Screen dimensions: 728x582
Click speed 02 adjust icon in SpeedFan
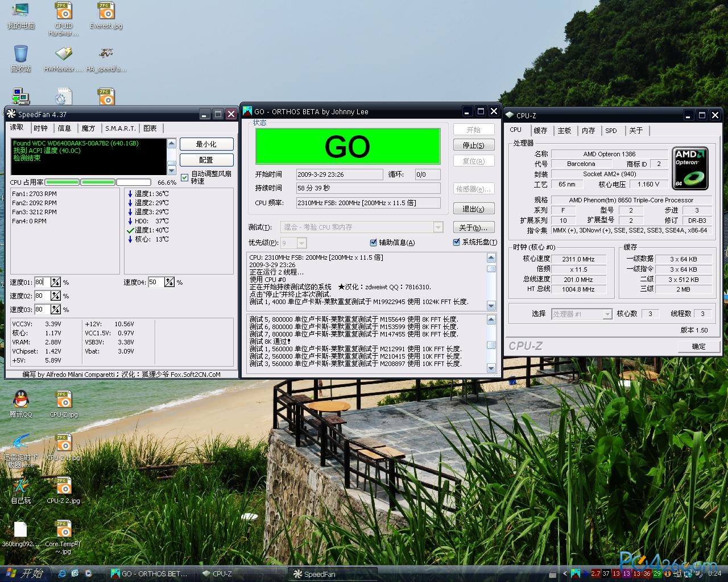click(x=56, y=296)
